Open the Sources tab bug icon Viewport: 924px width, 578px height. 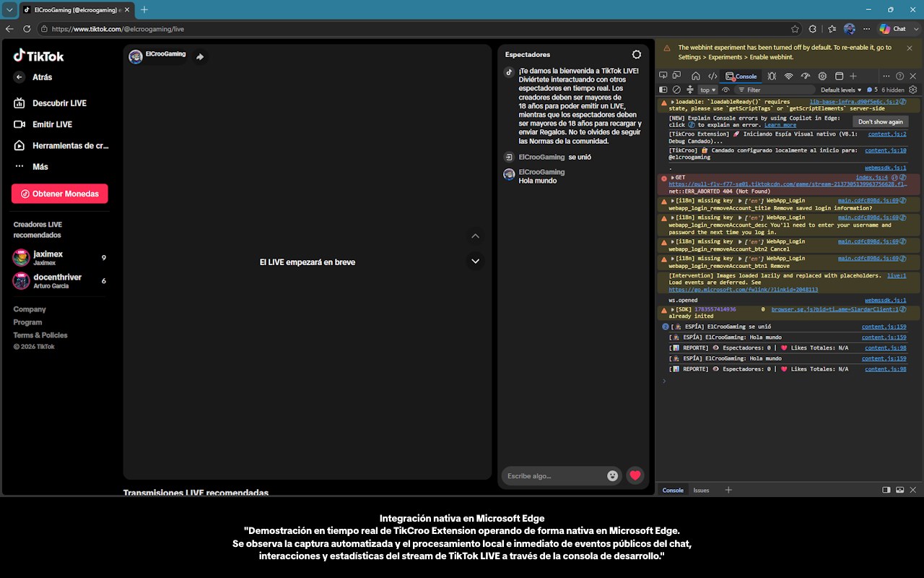click(x=772, y=76)
